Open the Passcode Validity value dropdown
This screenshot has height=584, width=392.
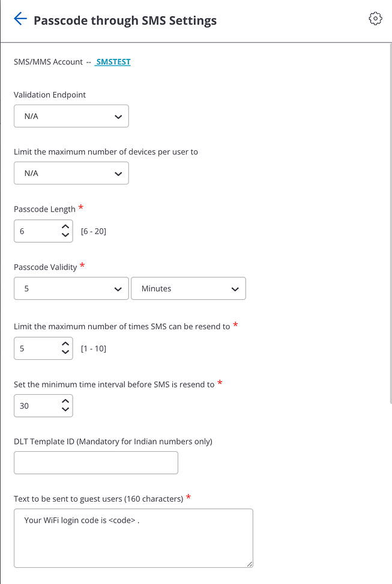tap(71, 288)
